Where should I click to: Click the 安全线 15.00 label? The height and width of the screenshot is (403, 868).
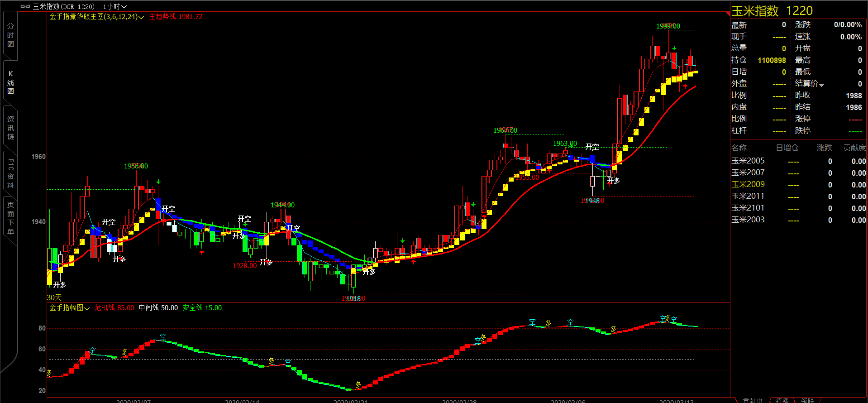click(202, 308)
